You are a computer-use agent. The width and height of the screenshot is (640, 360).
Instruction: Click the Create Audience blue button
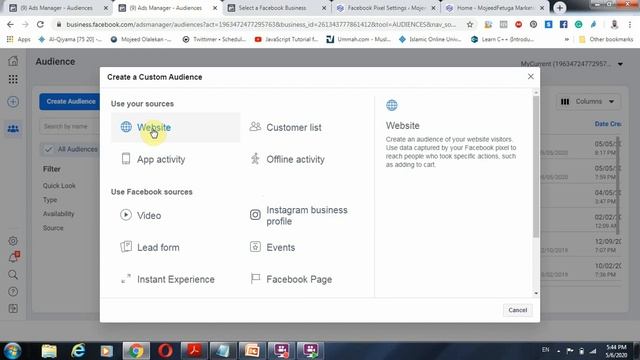pos(71,101)
